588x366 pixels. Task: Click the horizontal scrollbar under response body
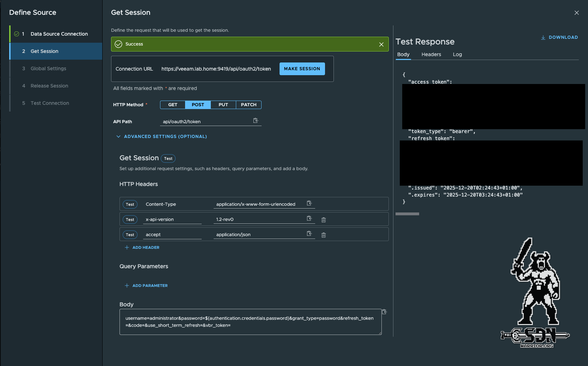(407, 214)
